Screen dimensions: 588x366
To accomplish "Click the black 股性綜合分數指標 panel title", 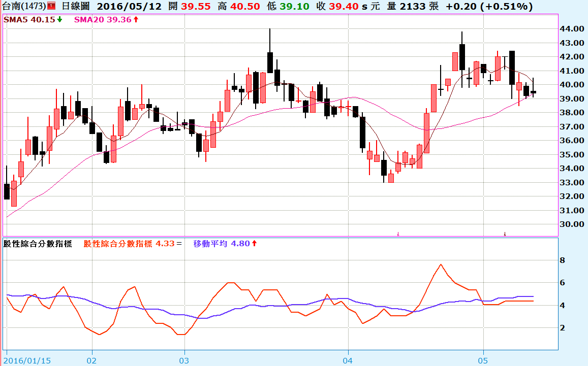I will point(38,244).
